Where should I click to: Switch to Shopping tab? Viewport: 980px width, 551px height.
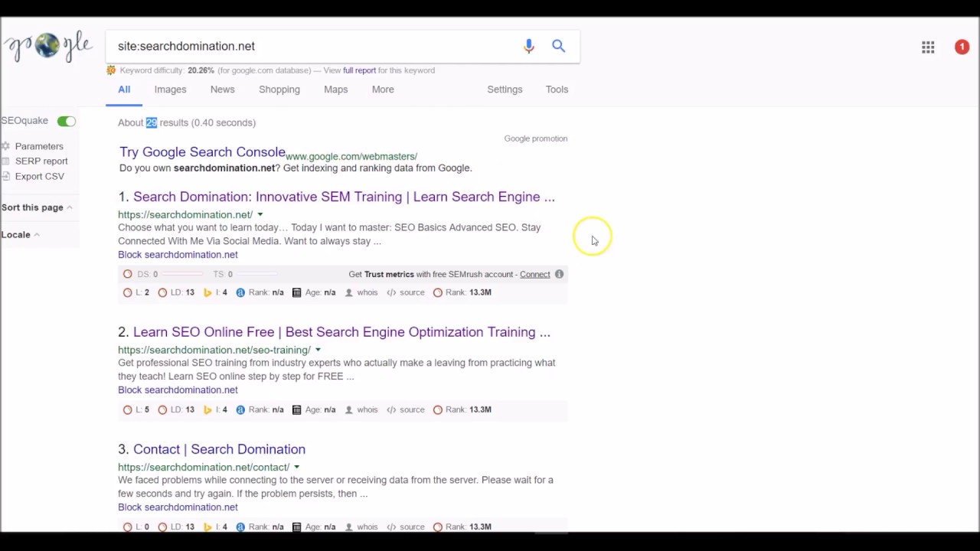point(279,90)
